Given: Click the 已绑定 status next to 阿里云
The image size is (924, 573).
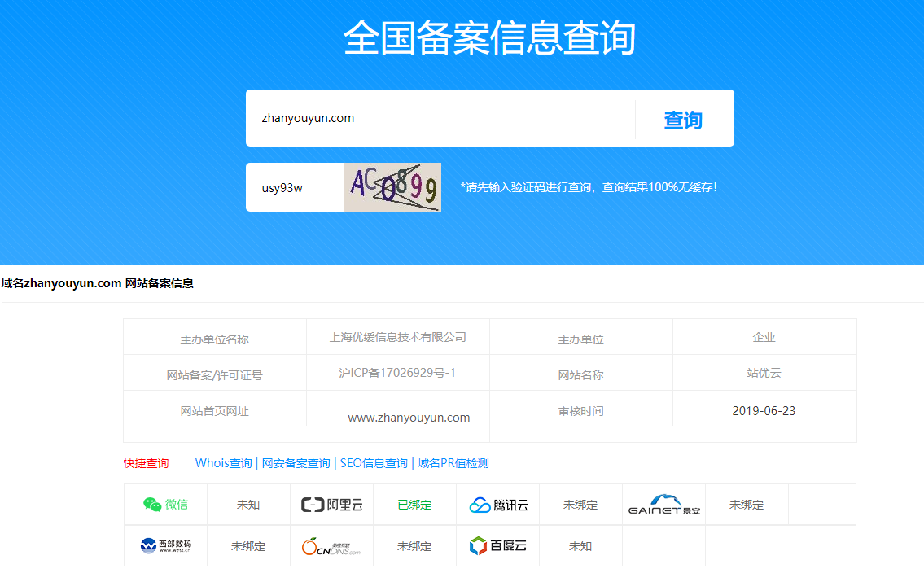Looking at the screenshot, I should pos(414,505).
